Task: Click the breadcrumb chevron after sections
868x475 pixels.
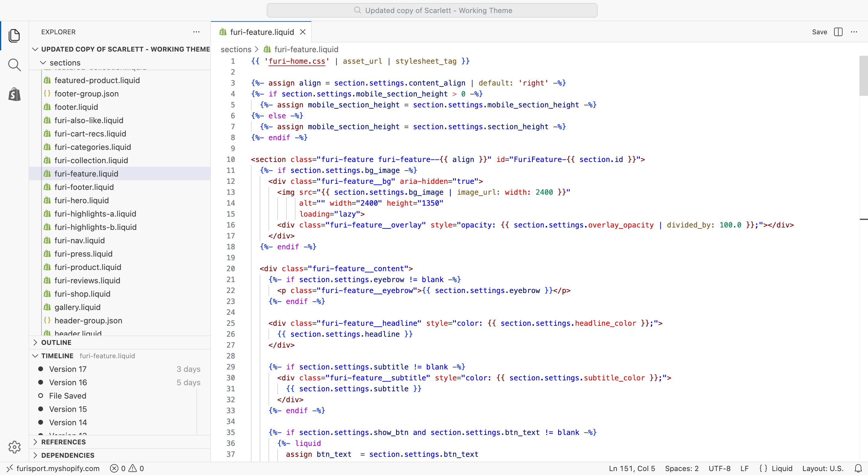Action: (257, 49)
